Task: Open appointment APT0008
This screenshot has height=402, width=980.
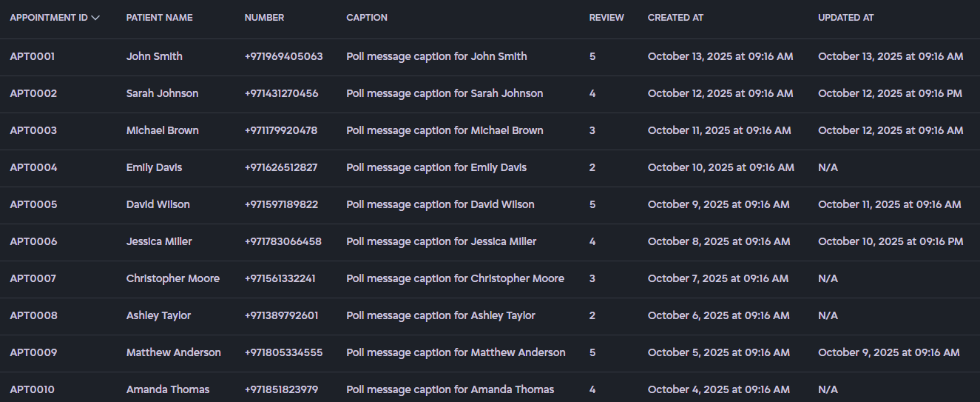Action: 33,315
